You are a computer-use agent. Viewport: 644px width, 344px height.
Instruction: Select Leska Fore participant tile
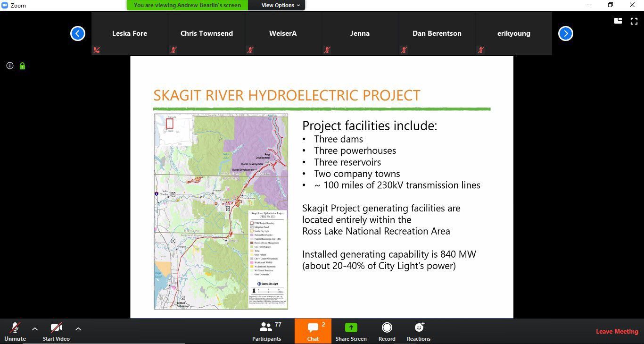130,34
